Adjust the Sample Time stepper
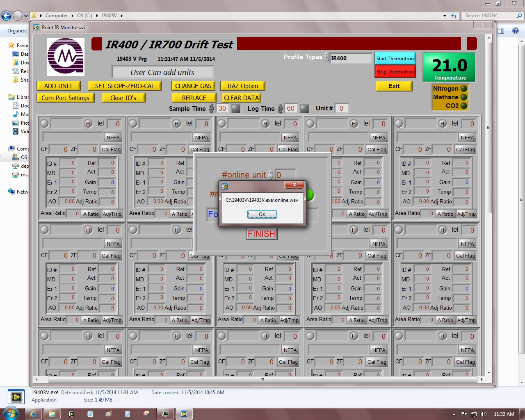The height and width of the screenshot is (420, 525). pos(211,108)
